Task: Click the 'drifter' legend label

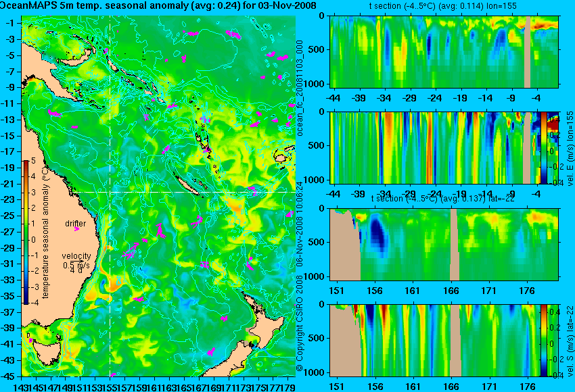Action: (76, 224)
